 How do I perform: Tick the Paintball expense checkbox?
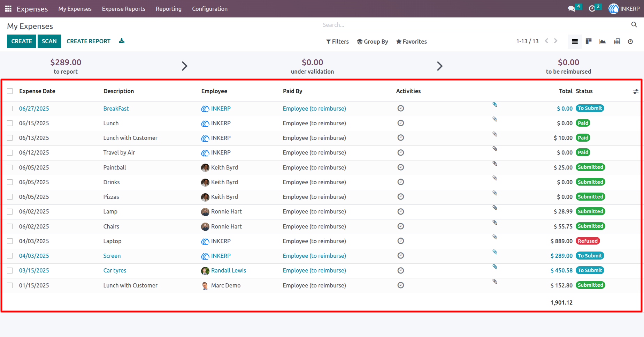10,167
